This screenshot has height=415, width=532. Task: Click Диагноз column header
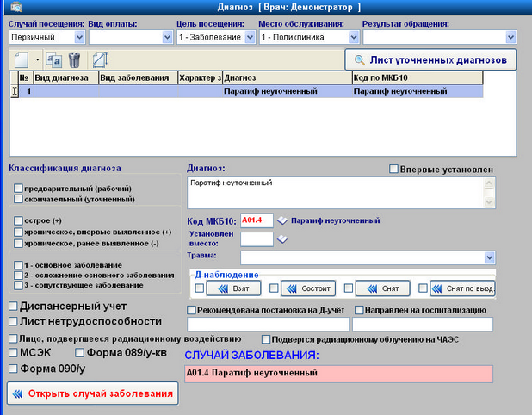(288, 77)
